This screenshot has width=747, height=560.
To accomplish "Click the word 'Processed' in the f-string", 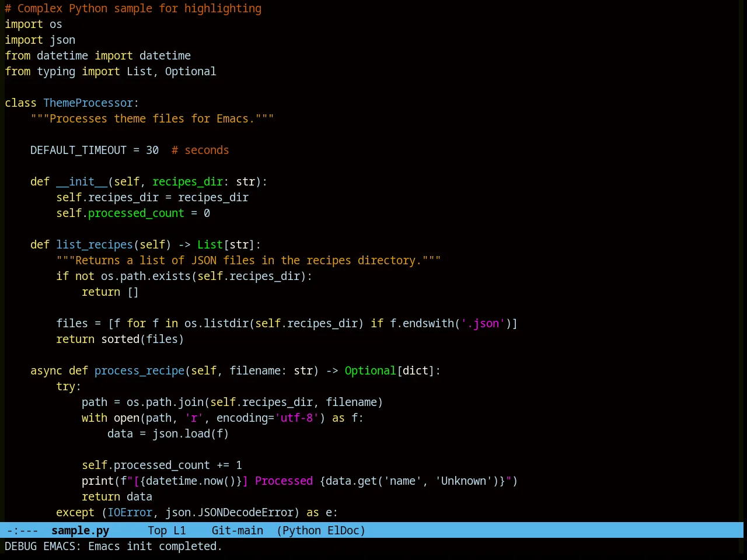I will (284, 481).
